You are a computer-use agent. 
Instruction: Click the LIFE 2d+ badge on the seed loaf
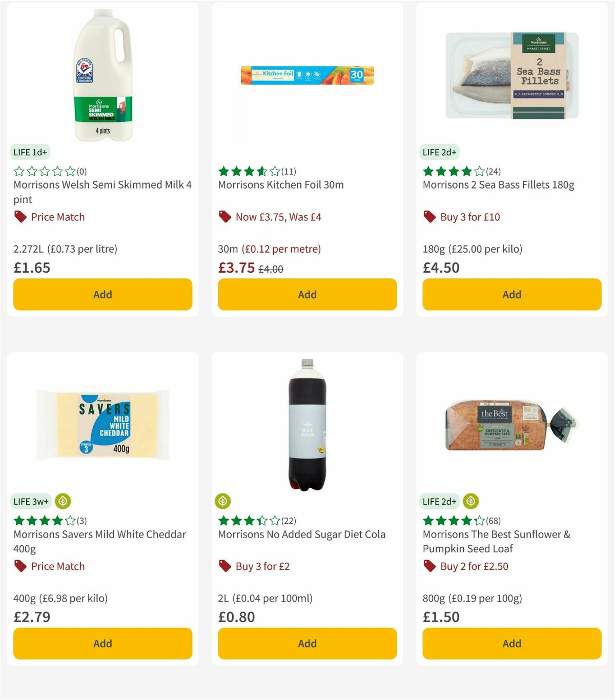pyautogui.click(x=440, y=502)
